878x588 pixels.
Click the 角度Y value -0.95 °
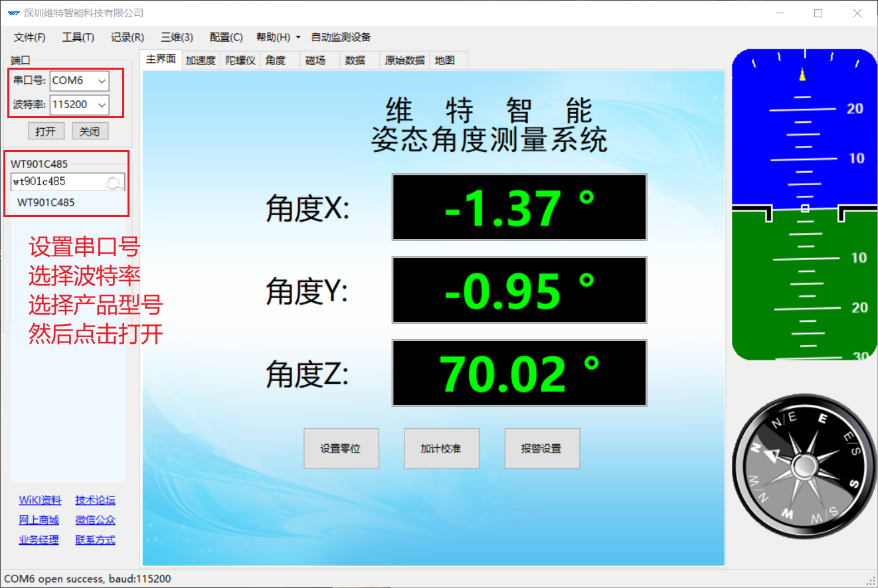coord(519,290)
